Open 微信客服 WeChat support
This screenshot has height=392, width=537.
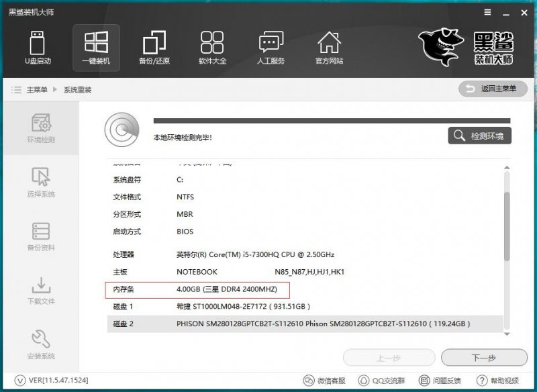point(324,381)
